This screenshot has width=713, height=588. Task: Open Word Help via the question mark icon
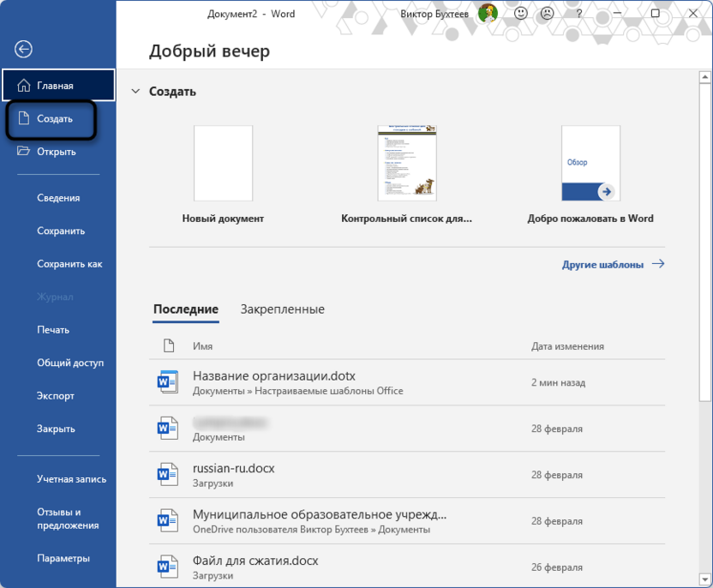click(x=578, y=14)
